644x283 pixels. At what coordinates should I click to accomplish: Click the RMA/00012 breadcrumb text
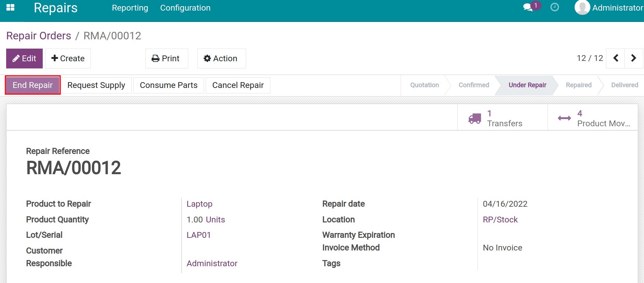coord(112,36)
